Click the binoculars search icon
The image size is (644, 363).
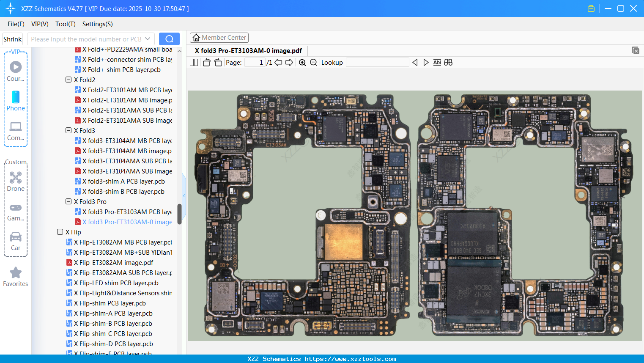(448, 63)
